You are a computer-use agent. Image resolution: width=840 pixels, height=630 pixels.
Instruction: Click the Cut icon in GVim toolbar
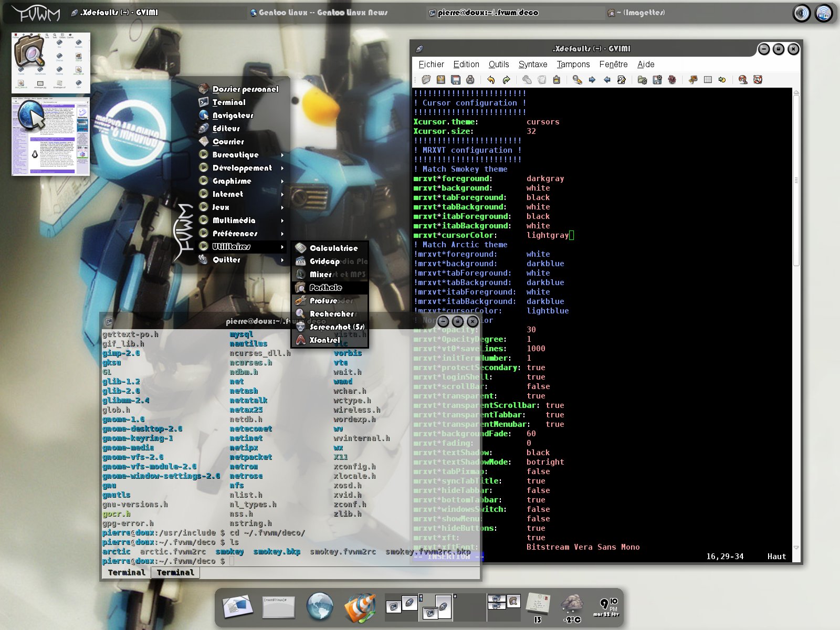[x=527, y=80]
